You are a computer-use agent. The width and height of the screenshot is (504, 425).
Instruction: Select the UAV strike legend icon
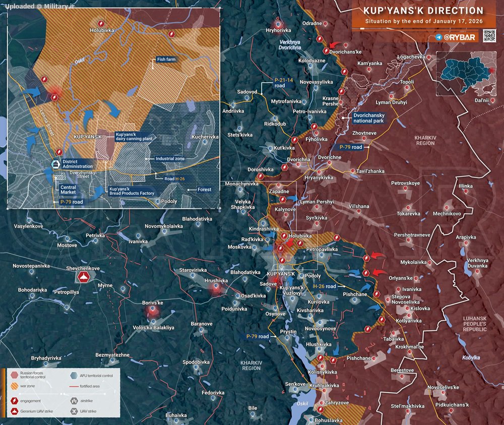click(x=74, y=411)
